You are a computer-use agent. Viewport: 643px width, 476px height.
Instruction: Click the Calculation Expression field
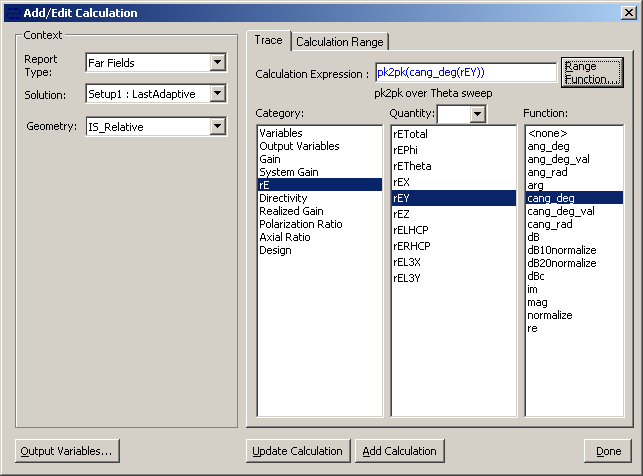click(466, 73)
